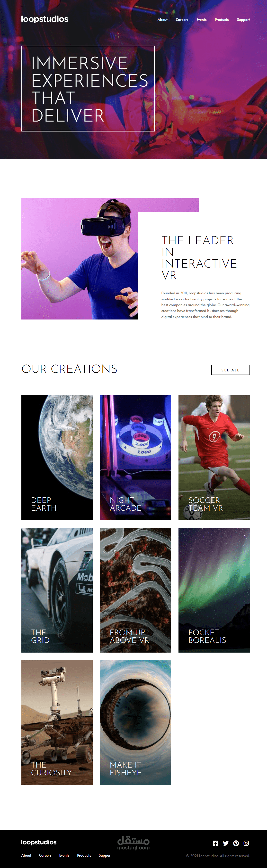Click the See All button
The height and width of the screenshot is (868, 267).
(x=231, y=370)
